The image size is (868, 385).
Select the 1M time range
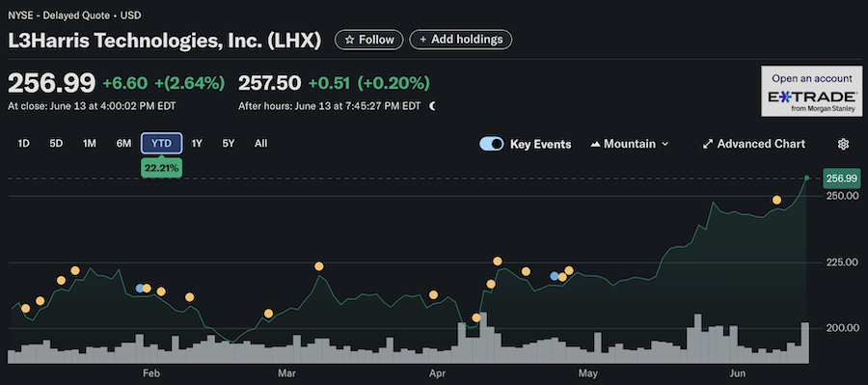89,144
